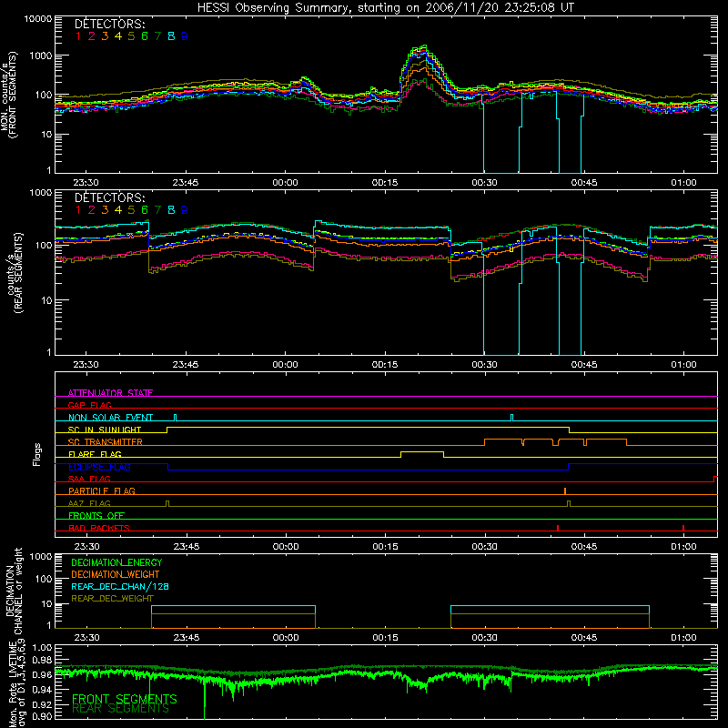Viewport: 728px width, 728px height.
Task: Click the DECIMATION_WEIGHT legend entry
Action: click(x=116, y=575)
